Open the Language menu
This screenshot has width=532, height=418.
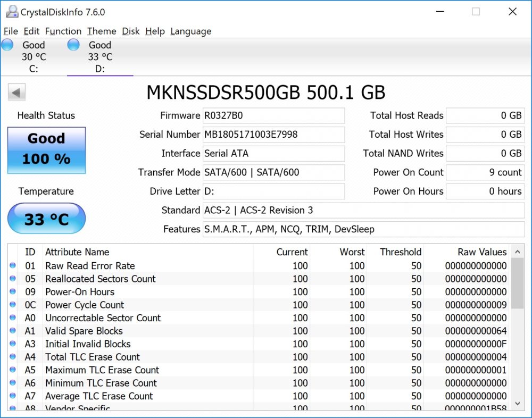[x=190, y=31]
